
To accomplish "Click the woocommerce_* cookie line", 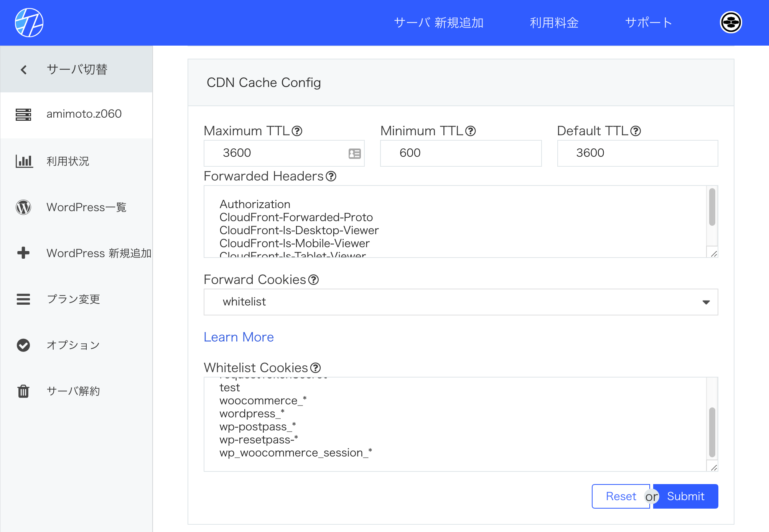I will pyautogui.click(x=263, y=401).
